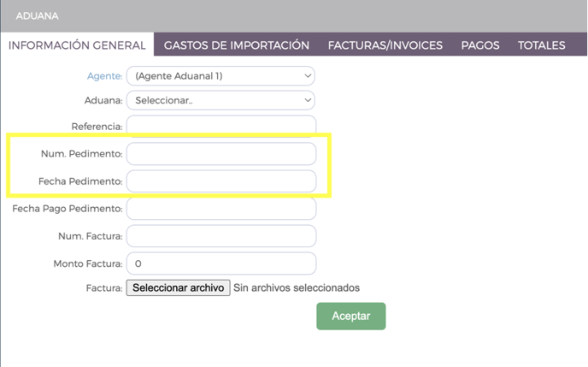
Task: Click the Monto Factura field showing 0
Action: point(221,263)
